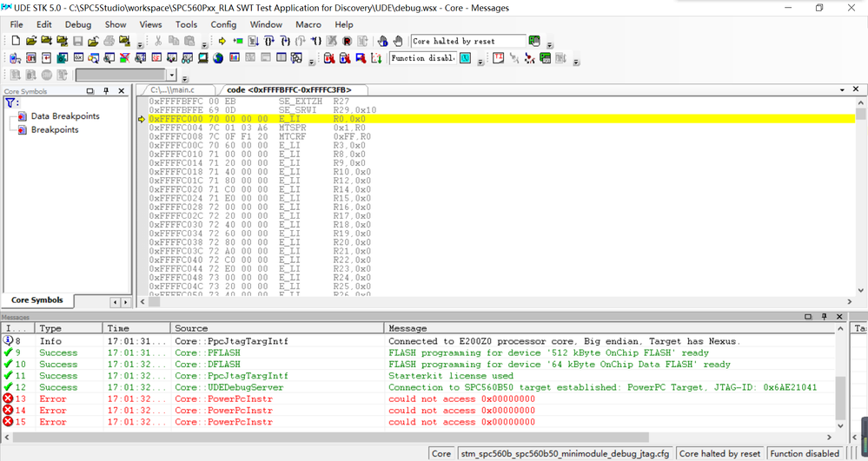Viewport: 868px width, 461px height.
Task: Sort messages by the Time column header
Action: tap(136, 328)
